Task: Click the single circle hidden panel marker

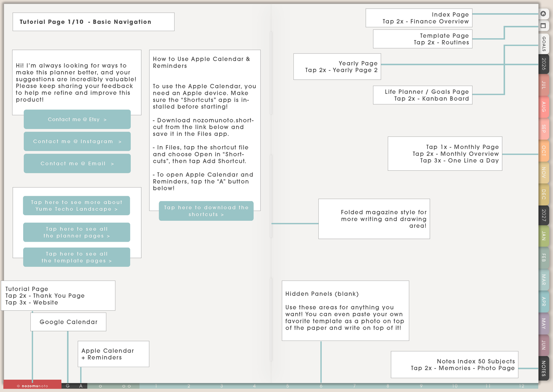Action: click(x=100, y=386)
